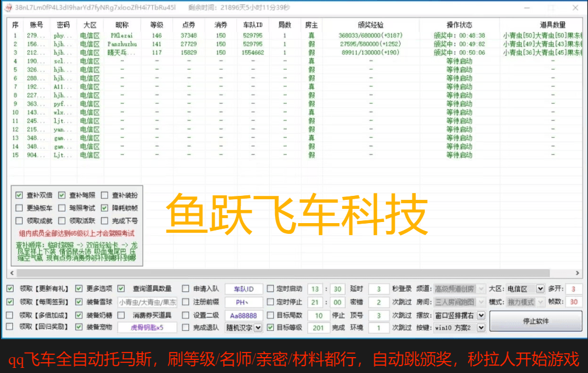The image size is (588, 373).
Task: Click the 定时启动 hour field showing 13
Action: 315,288
